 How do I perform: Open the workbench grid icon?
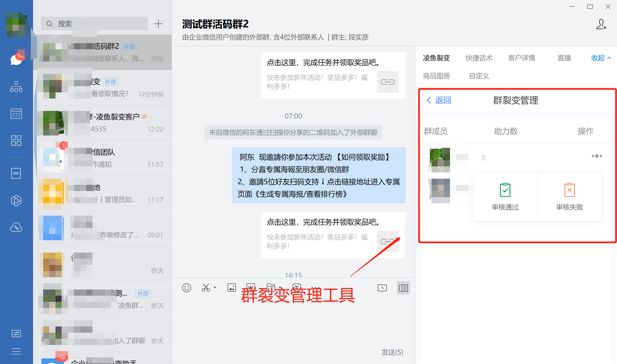tap(16, 141)
